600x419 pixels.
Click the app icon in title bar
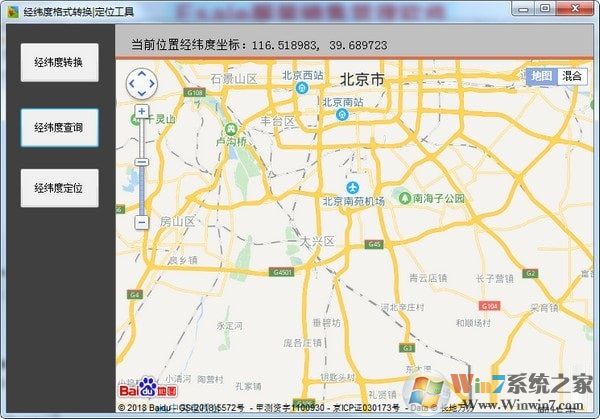[x=11, y=9]
